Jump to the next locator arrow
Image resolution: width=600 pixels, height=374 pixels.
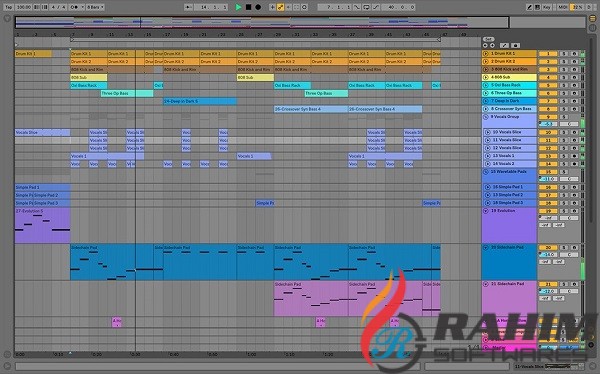(x=492, y=45)
